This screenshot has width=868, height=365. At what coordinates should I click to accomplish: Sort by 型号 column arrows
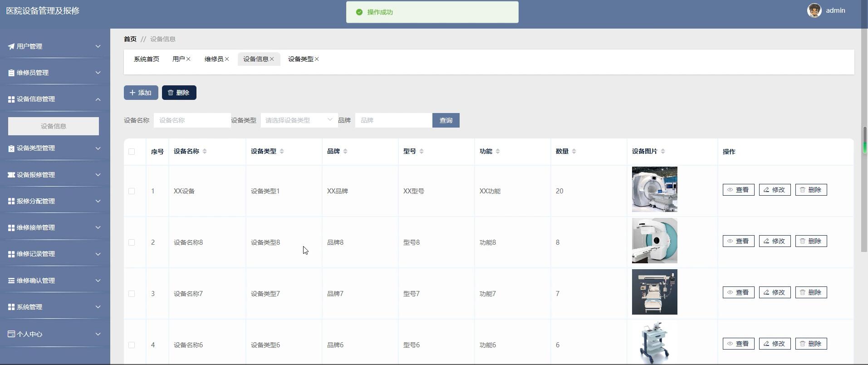[x=422, y=151]
